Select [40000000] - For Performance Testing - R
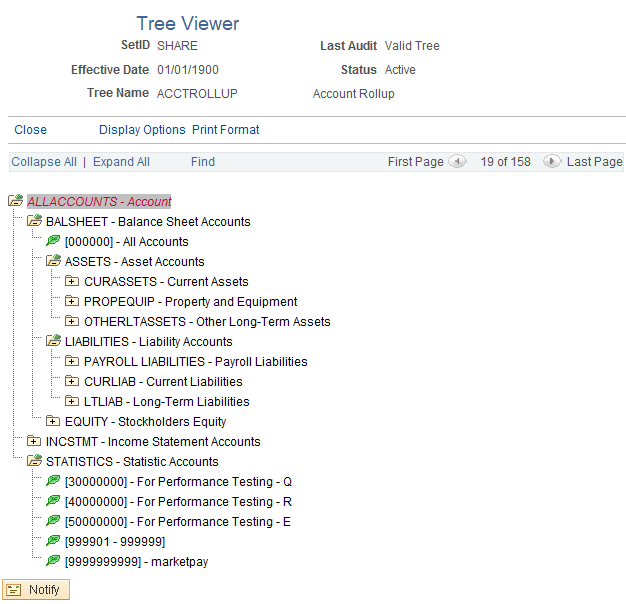 (x=178, y=502)
